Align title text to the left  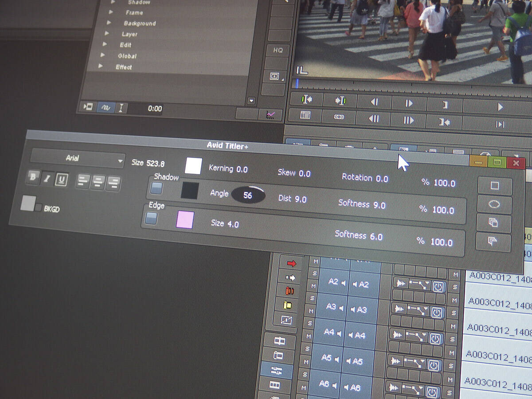coord(84,180)
